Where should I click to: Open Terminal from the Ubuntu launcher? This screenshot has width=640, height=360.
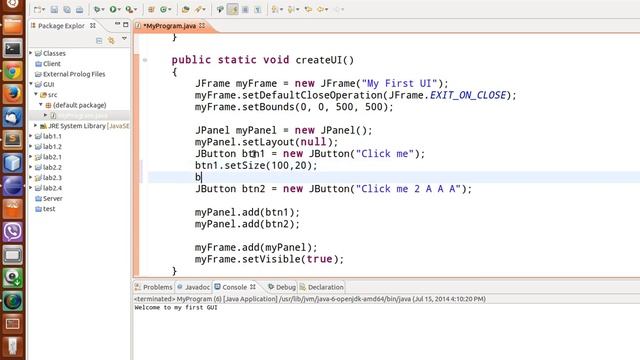point(13,49)
